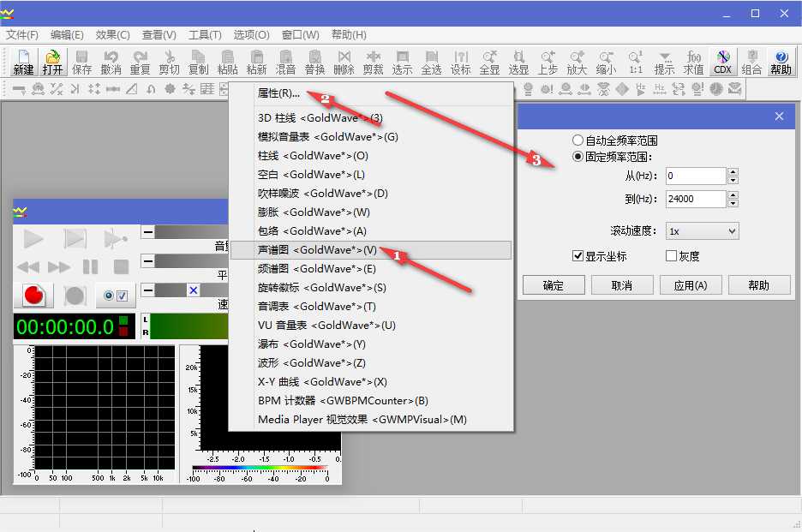Click the green play button in control window
This screenshot has width=802, height=532.
[x=33, y=238]
